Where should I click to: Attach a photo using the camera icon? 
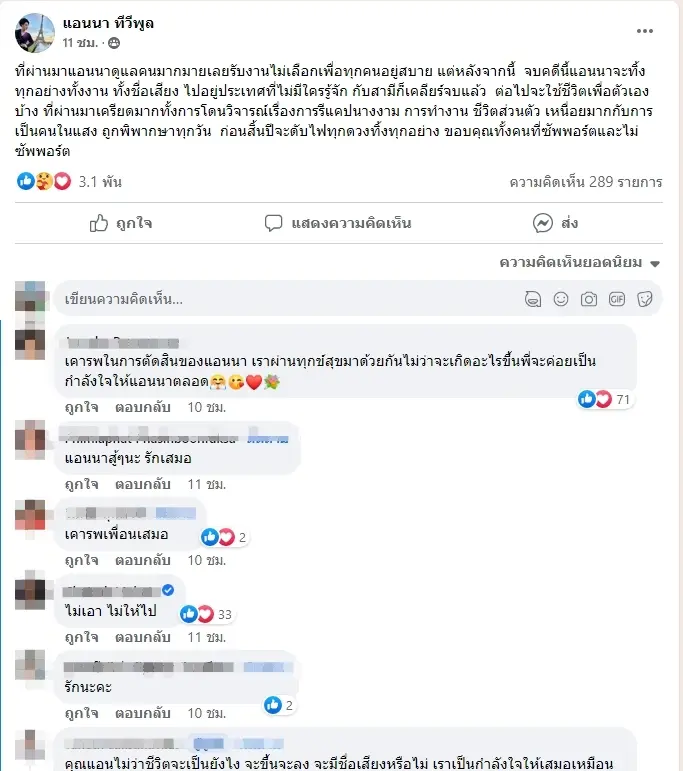pyautogui.click(x=589, y=299)
